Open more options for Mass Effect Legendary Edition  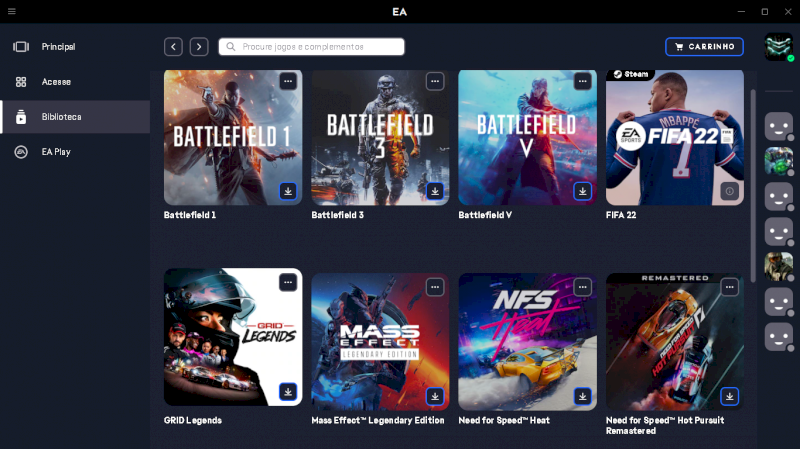pyautogui.click(x=435, y=287)
